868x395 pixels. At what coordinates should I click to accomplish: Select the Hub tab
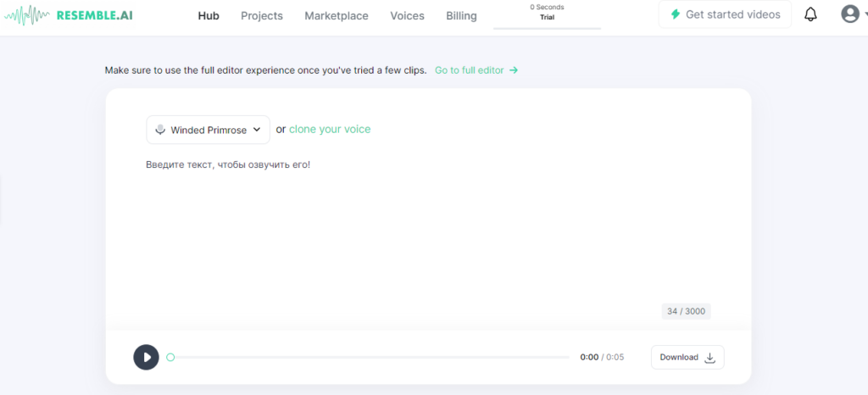point(209,15)
